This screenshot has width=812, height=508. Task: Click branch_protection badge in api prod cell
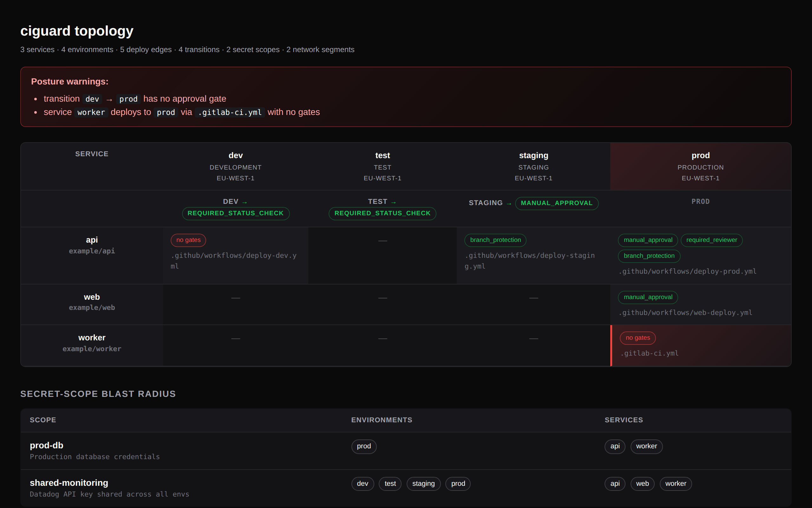(x=649, y=256)
